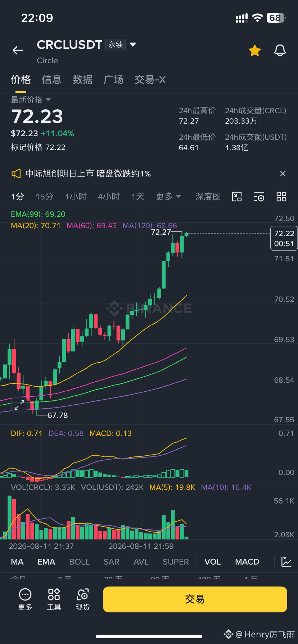Toggle the EMA indicator
Image resolution: width=298 pixels, height=644 pixels.
point(46,562)
